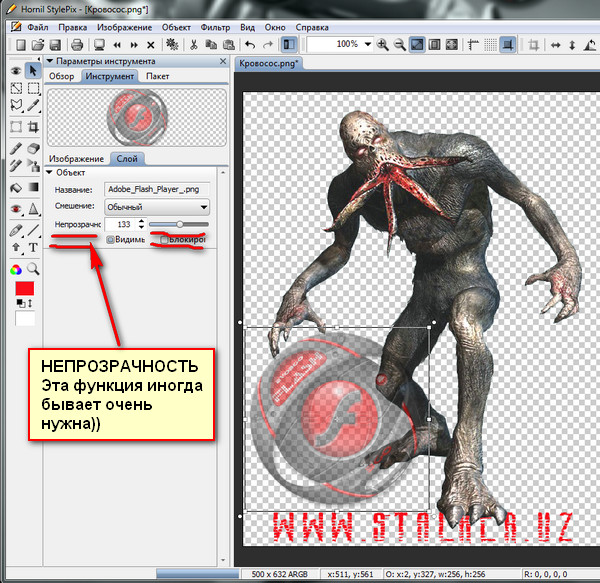The image size is (600, 583).
Task: Toggle the Видимый checkbox
Action: (x=111, y=240)
